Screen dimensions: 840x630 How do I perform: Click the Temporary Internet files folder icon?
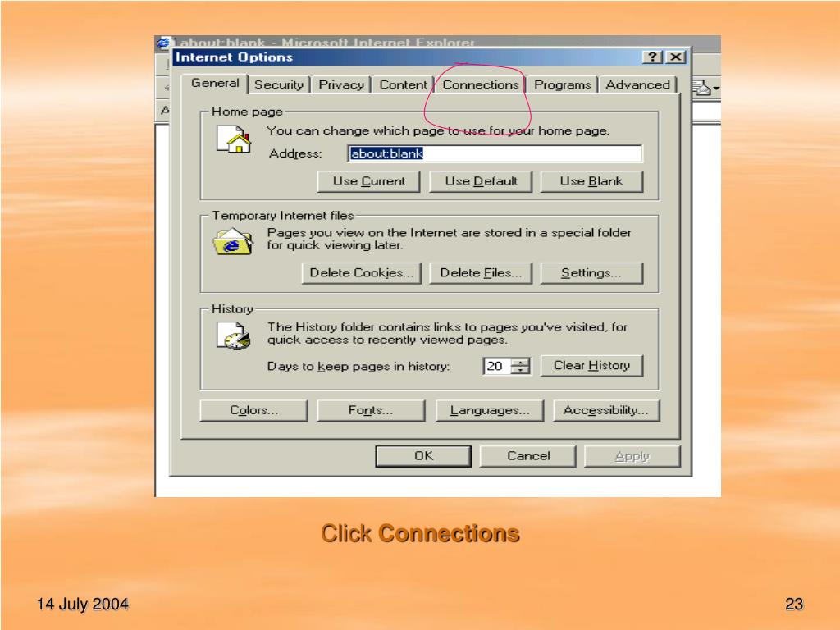point(233,242)
